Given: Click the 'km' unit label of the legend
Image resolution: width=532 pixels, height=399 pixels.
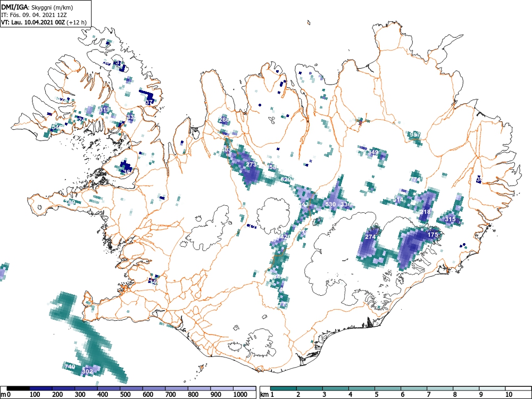Looking at the screenshot, I should point(265,395).
